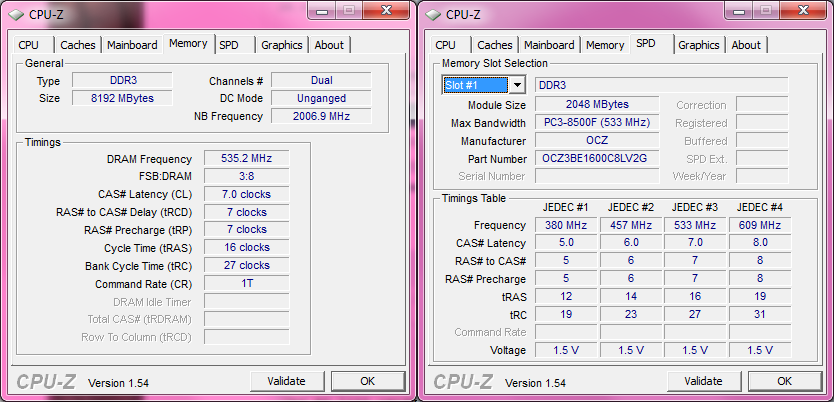This screenshot has width=835, height=402.
Task: Open the Caches tab in left window
Action: coord(78,45)
